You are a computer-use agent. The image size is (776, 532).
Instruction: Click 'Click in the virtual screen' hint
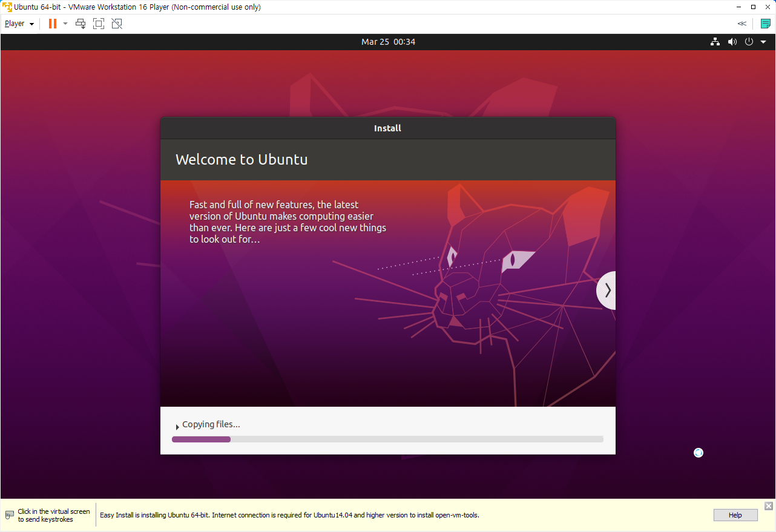pos(54,516)
